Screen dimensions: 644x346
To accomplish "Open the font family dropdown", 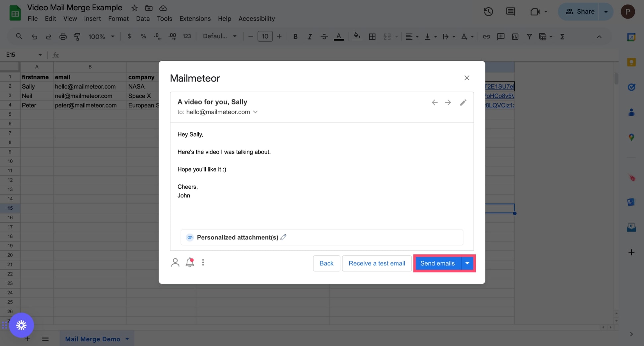I will 219,36.
